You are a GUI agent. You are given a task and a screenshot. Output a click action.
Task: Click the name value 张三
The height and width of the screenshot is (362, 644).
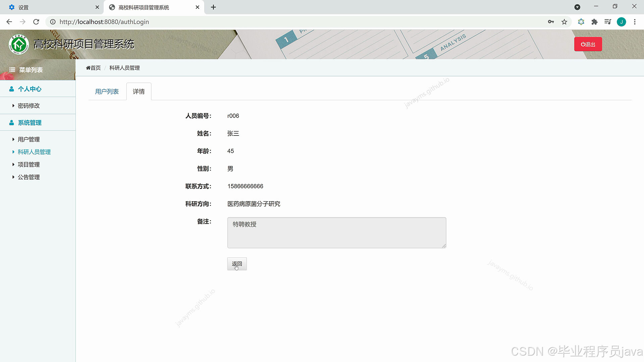[x=233, y=133]
